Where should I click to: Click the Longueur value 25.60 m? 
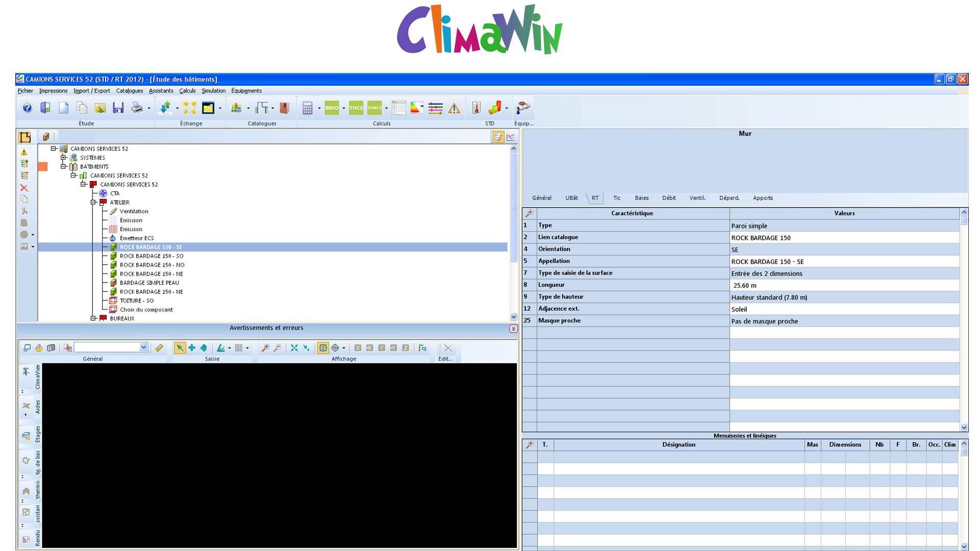pos(844,285)
